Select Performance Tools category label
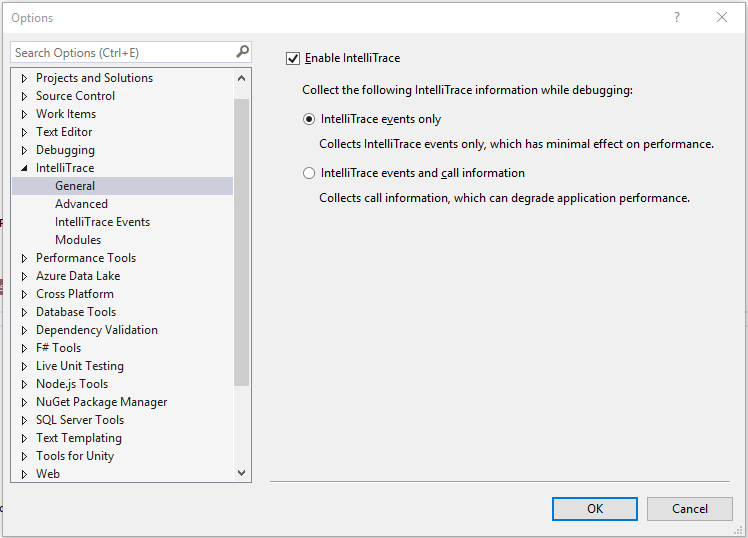The height and width of the screenshot is (538, 748). click(x=86, y=258)
